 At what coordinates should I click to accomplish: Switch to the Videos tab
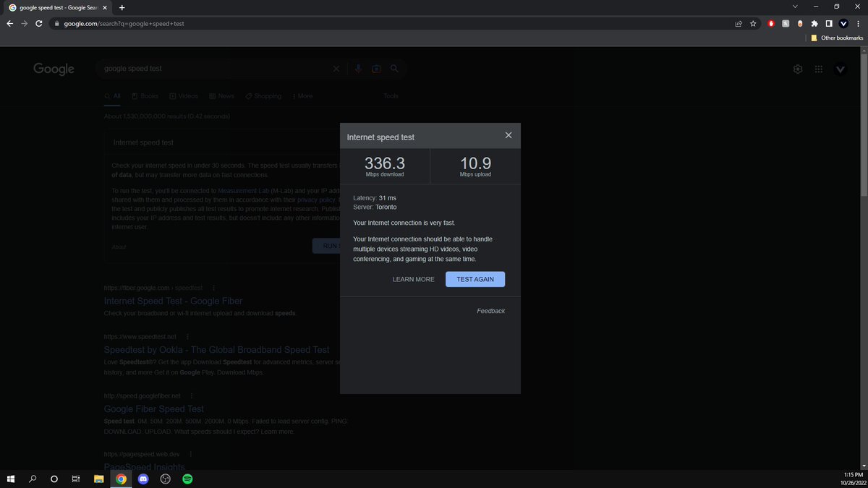point(184,96)
